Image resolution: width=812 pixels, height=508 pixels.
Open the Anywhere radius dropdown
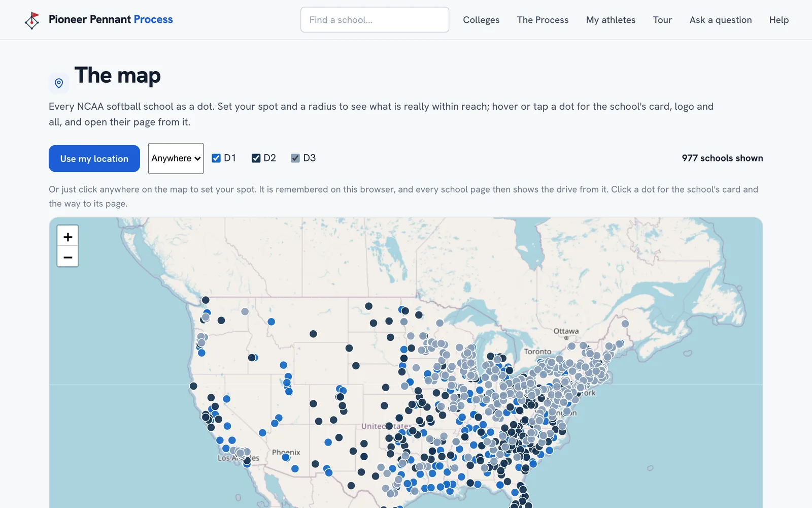(176, 158)
